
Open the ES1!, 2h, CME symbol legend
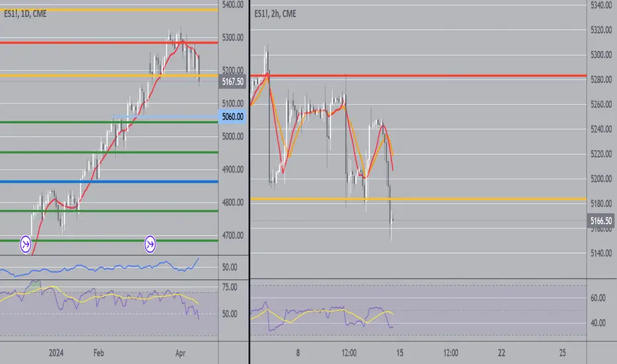tap(275, 14)
